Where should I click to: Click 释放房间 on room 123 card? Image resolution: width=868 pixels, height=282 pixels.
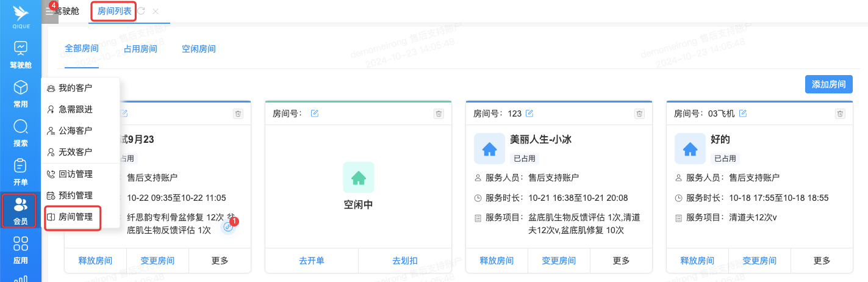(497, 261)
